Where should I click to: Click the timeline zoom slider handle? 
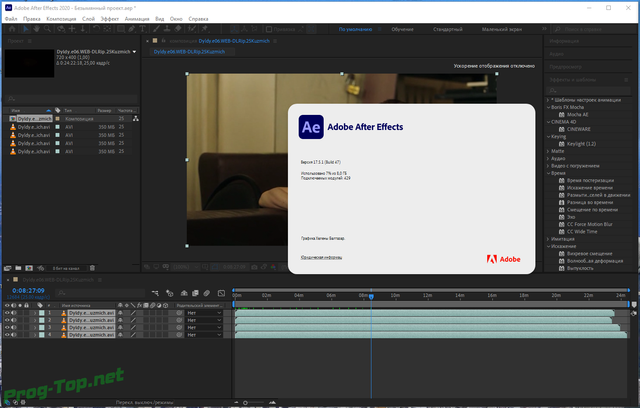(245, 403)
